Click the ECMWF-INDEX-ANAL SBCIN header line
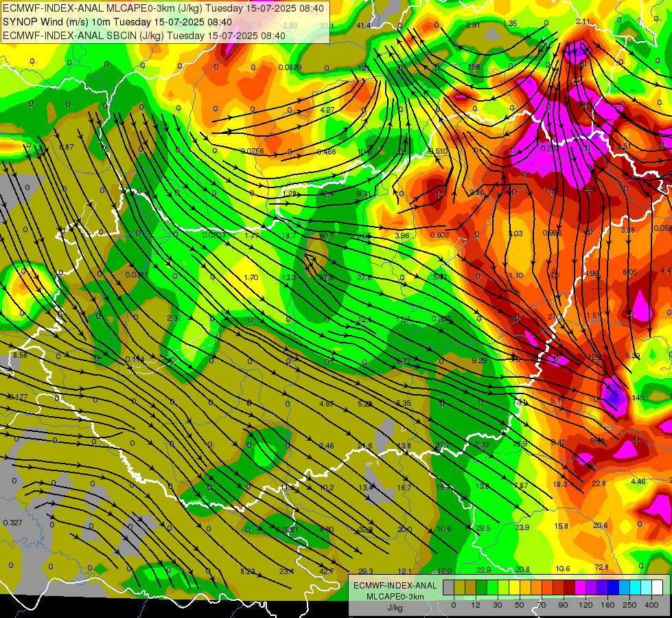Image resolution: width=672 pixels, height=618 pixels. [x=144, y=36]
